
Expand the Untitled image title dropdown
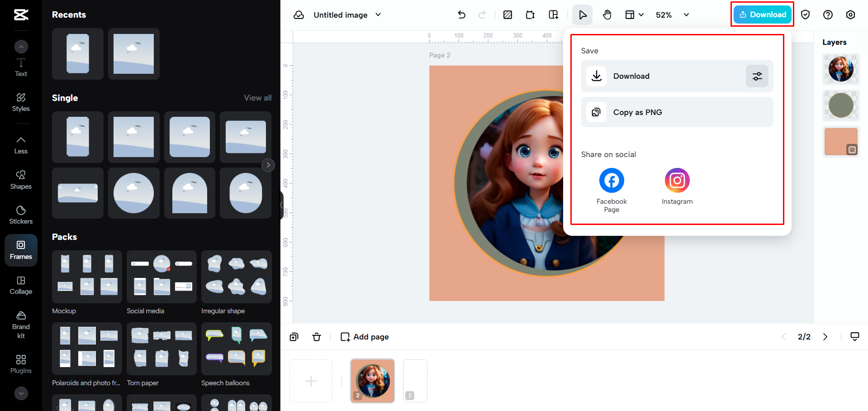[378, 14]
